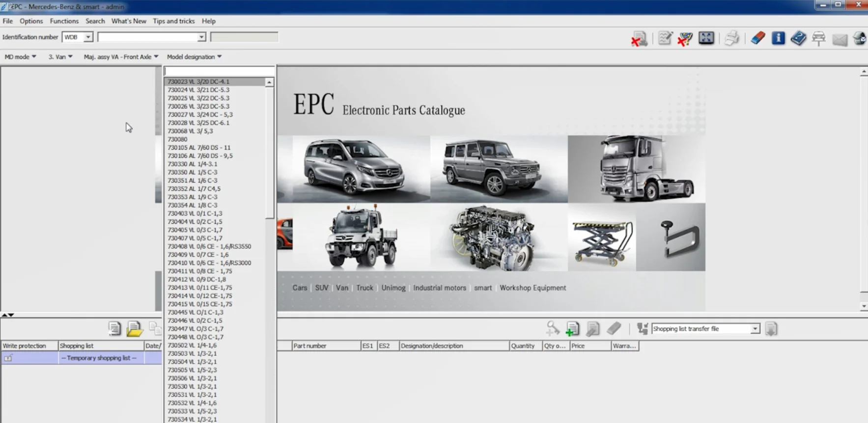Click the Industrial motors link
868x423 pixels.
click(440, 288)
